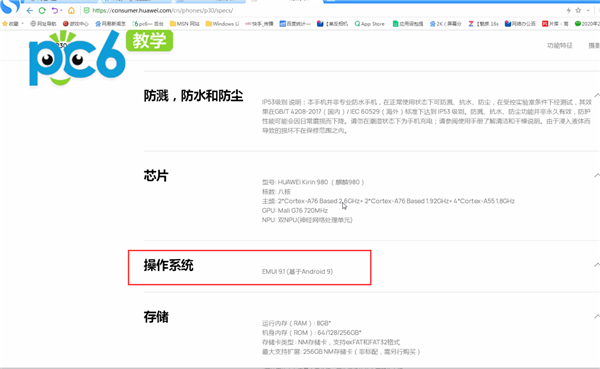Open the 2020年 bookmark with green icon
The height and width of the screenshot is (369, 600).
587,24
